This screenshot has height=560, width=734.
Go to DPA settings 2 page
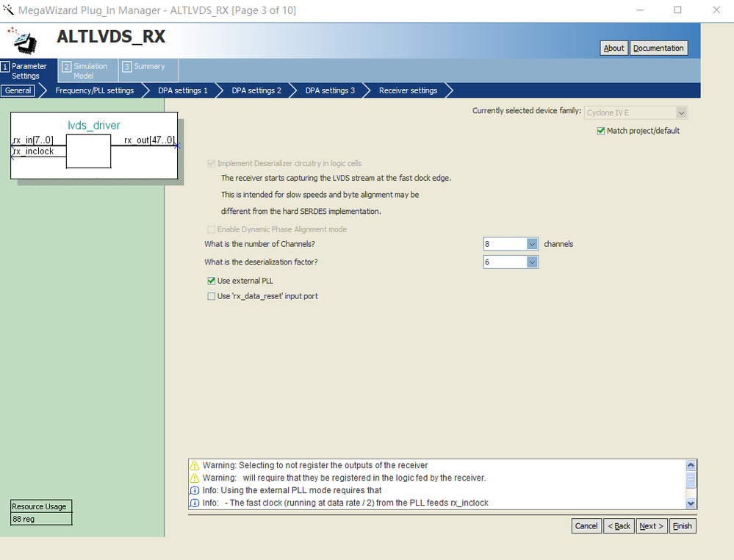click(x=256, y=90)
